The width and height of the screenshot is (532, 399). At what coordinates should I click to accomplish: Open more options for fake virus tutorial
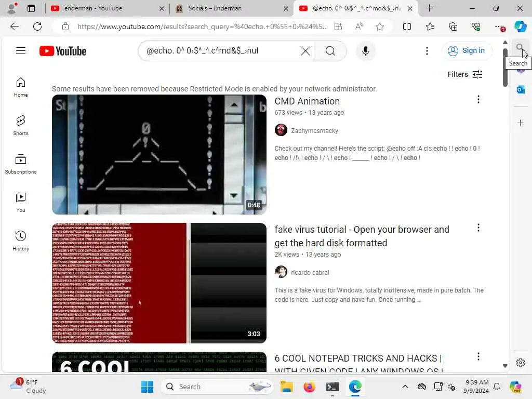478,228
